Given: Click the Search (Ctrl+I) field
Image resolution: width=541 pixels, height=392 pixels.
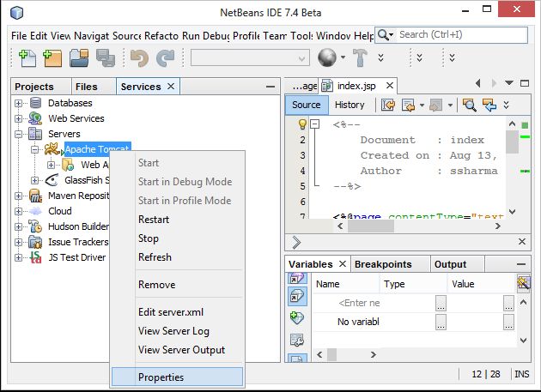Looking at the screenshot, I should point(462,35).
